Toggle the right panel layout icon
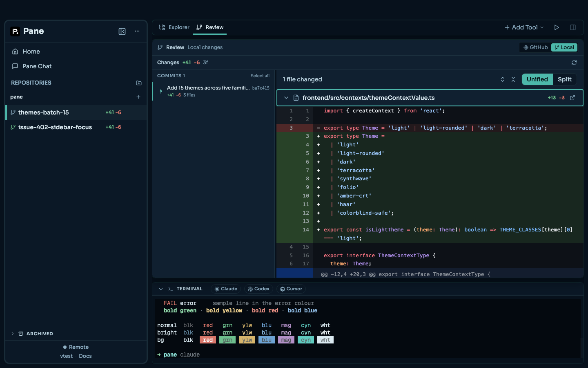 pyautogui.click(x=573, y=27)
